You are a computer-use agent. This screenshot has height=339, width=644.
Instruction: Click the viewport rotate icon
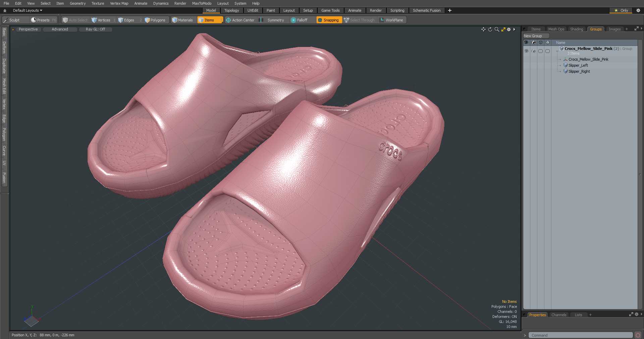pos(490,29)
